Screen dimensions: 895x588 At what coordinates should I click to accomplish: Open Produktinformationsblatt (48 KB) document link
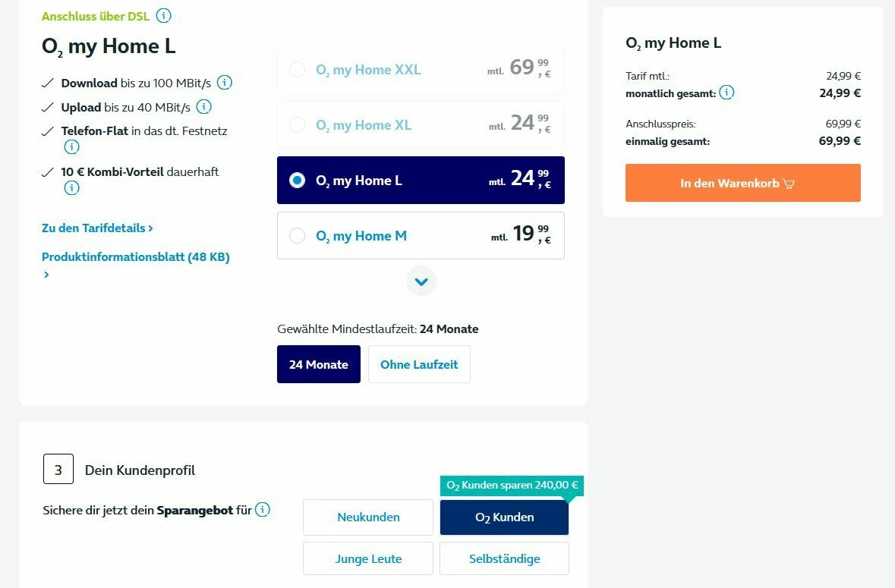pos(135,257)
